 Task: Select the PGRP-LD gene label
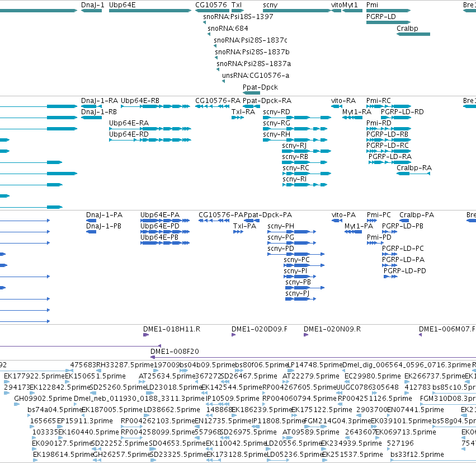381,17
